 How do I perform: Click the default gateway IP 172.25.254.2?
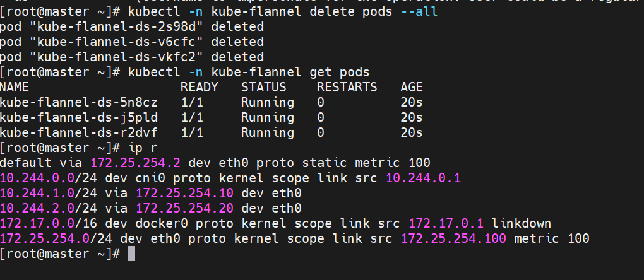tap(136, 163)
